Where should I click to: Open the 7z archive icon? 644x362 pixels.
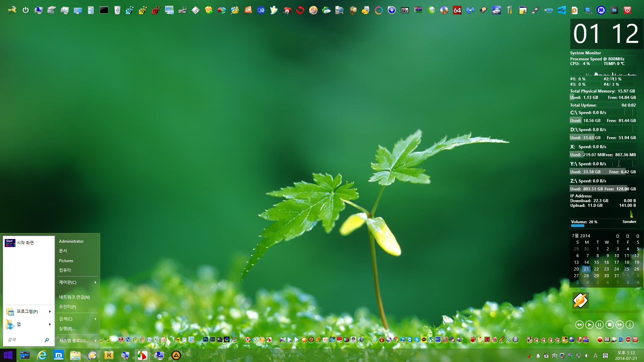pos(405,10)
